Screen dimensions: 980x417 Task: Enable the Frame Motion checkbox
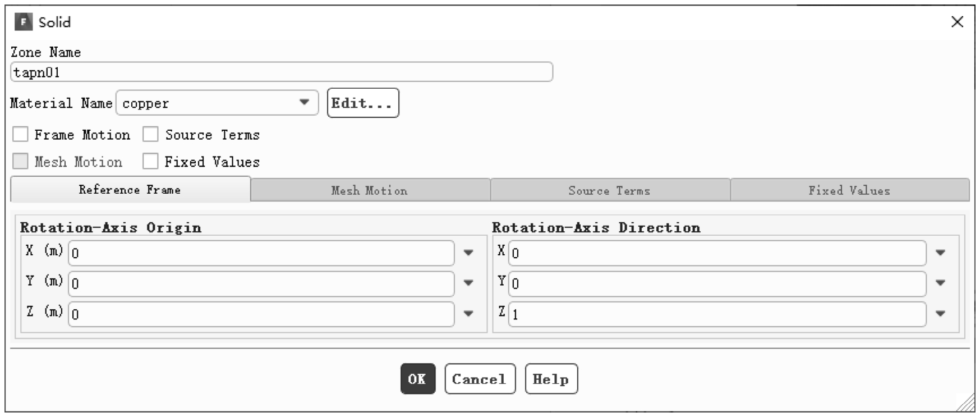(20, 135)
